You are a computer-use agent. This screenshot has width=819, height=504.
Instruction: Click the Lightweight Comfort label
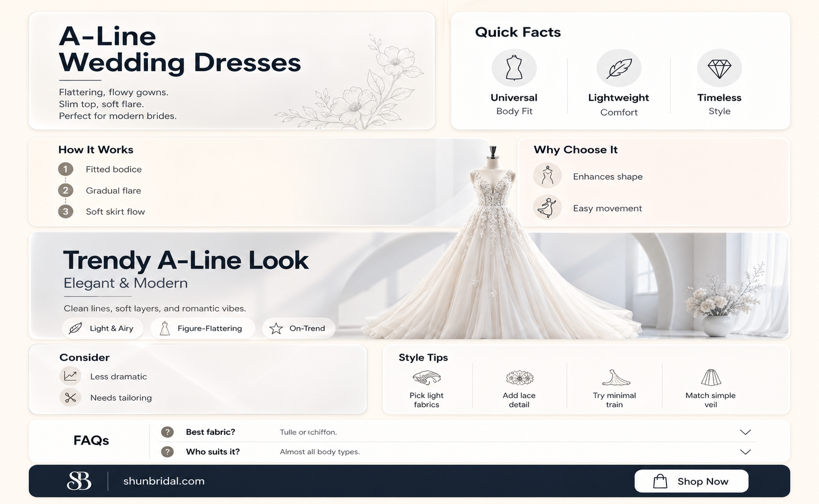pos(619,104)
